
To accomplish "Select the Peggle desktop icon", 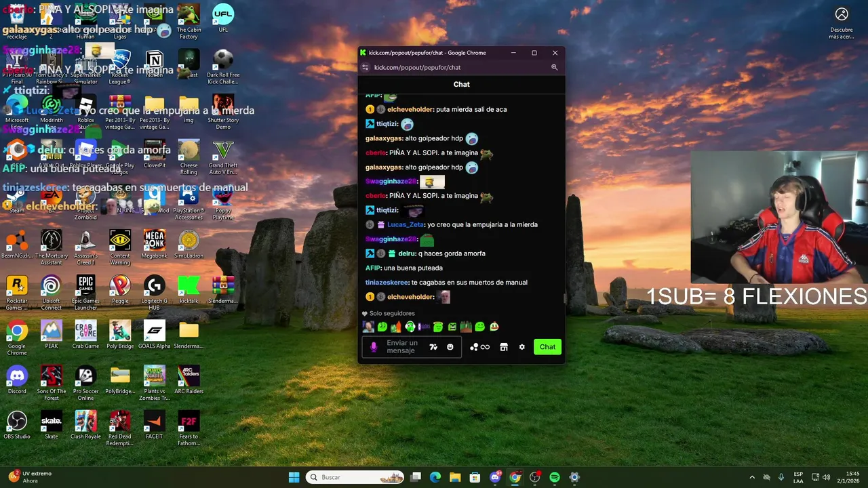I will 120,290.
